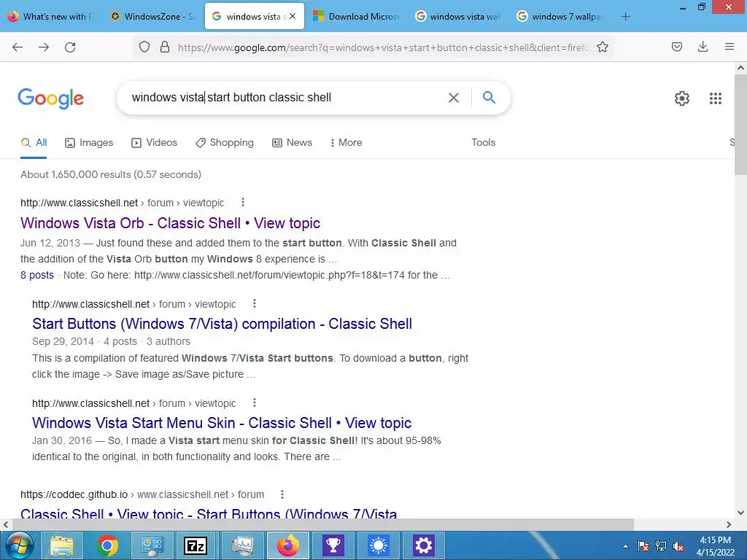Open the Windows Start orb
The width and height of the screenshot is (747, 560).
click(x=18, y=545)
